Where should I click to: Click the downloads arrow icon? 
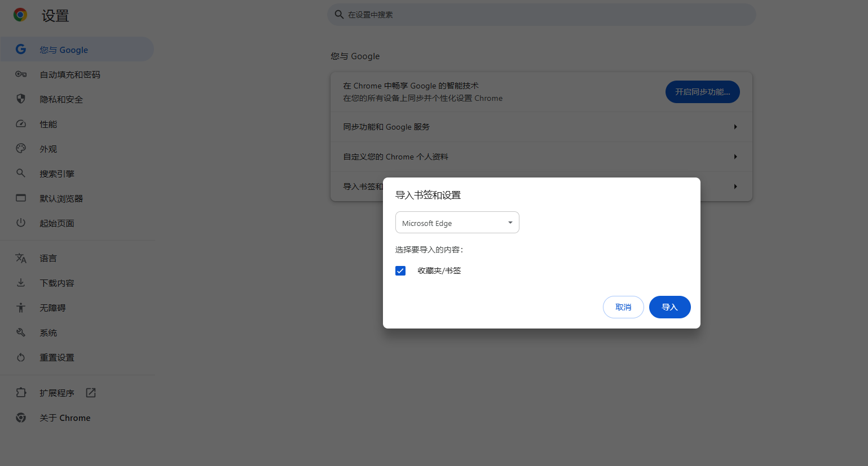coord(21,283)
